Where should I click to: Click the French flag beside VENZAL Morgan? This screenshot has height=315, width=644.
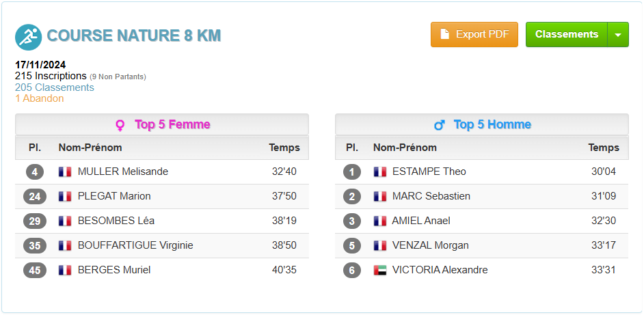click(380, 245)
